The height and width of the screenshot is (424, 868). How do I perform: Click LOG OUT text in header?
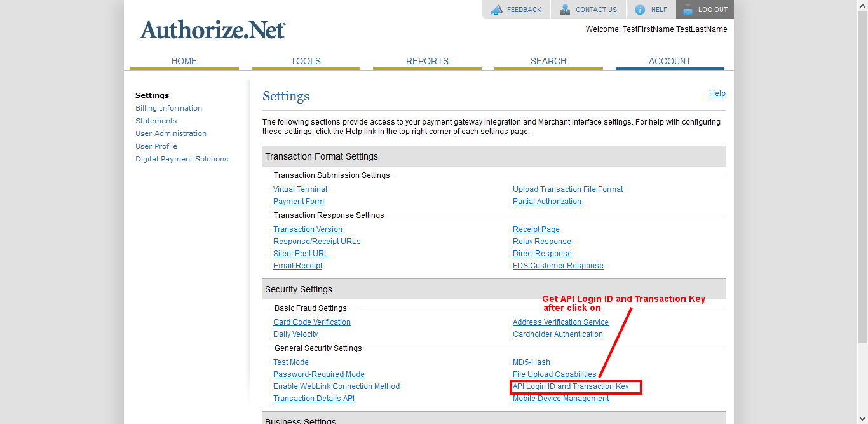click(x=713, y=10)
